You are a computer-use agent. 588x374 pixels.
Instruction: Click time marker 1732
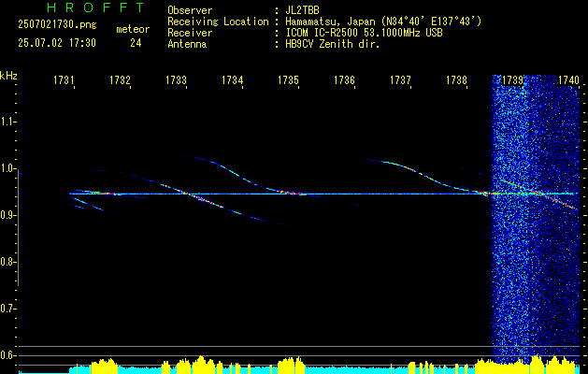[x=120, y=80]
